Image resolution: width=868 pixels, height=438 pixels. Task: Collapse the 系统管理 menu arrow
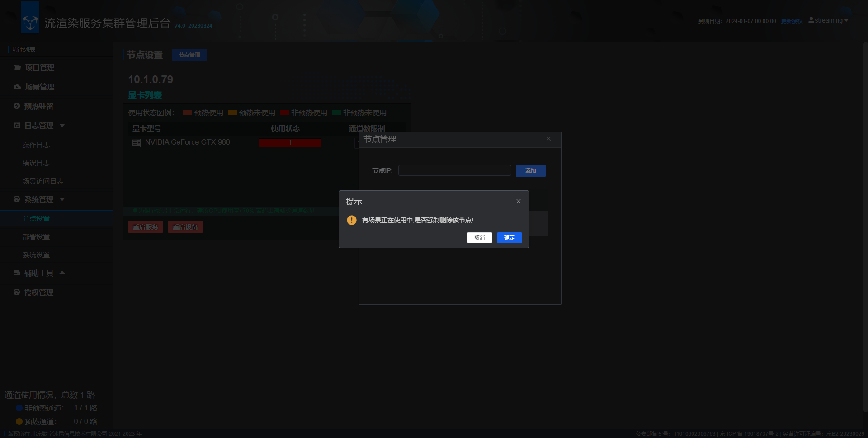(x=62, y=199)
